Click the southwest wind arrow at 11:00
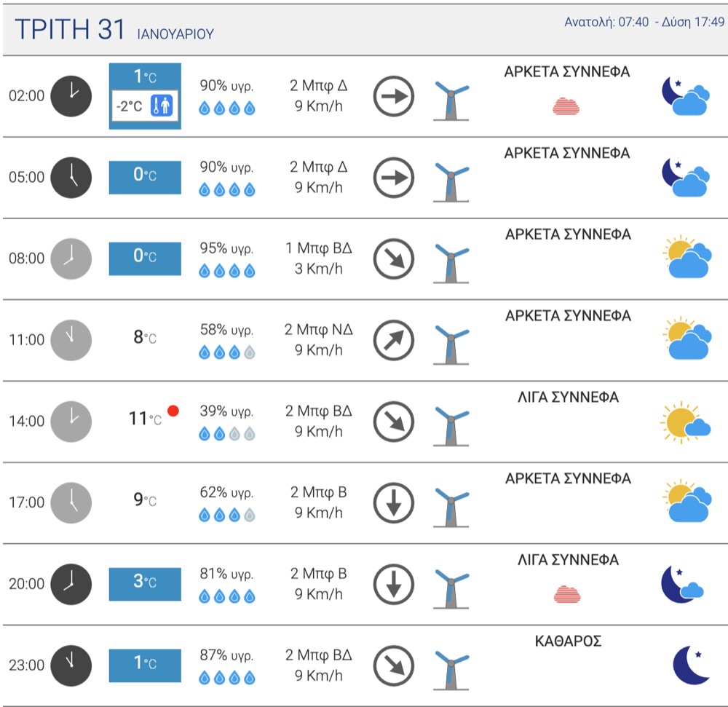The image size is (728, 707). (394, 340)
